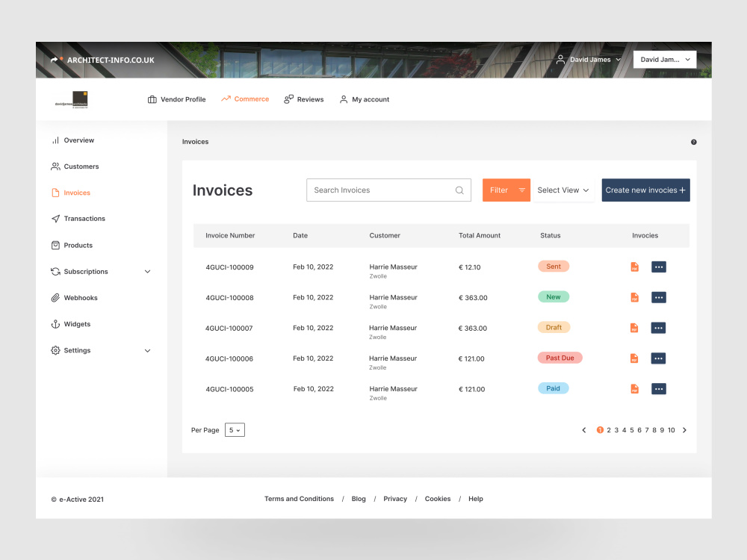Viewport: 747px width, 560px height.
Task: Open Customers in the sidebar
Action: pyautogui.click(x=75, y=167)
